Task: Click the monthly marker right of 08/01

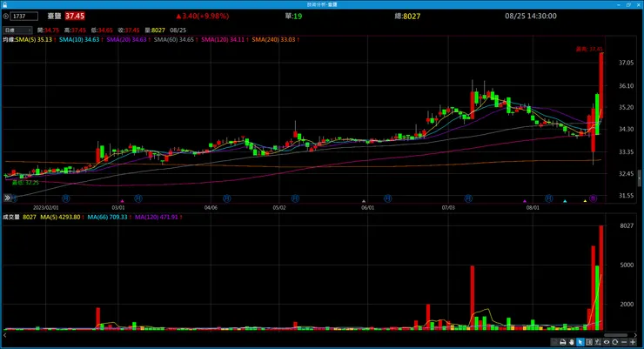Action: click(x=549, y=198)
